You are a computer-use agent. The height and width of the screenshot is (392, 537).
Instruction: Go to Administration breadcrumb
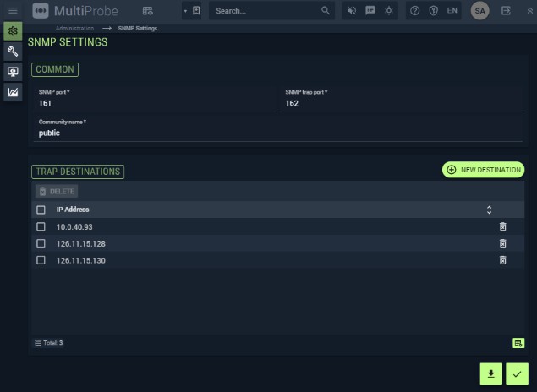coord(74,29)
